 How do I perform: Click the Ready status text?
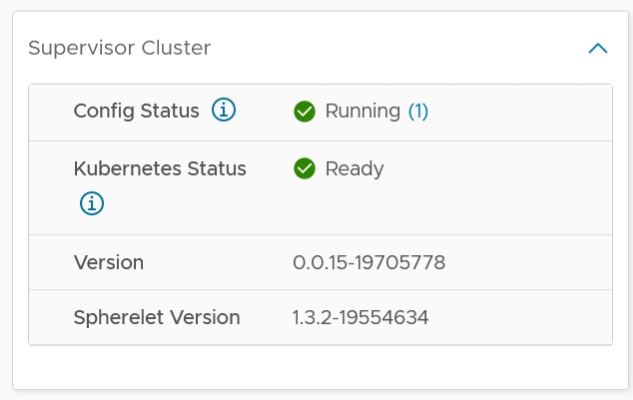tap(354, 169)
